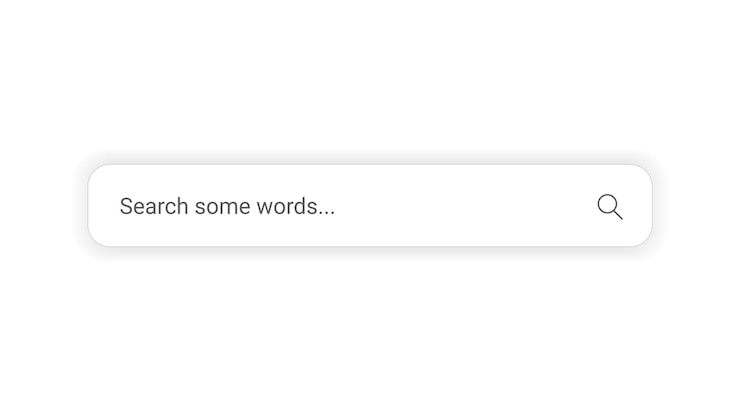Click the search bar's left padding before 'Search'
Viewport: 740px width, 411px height.
104,206
